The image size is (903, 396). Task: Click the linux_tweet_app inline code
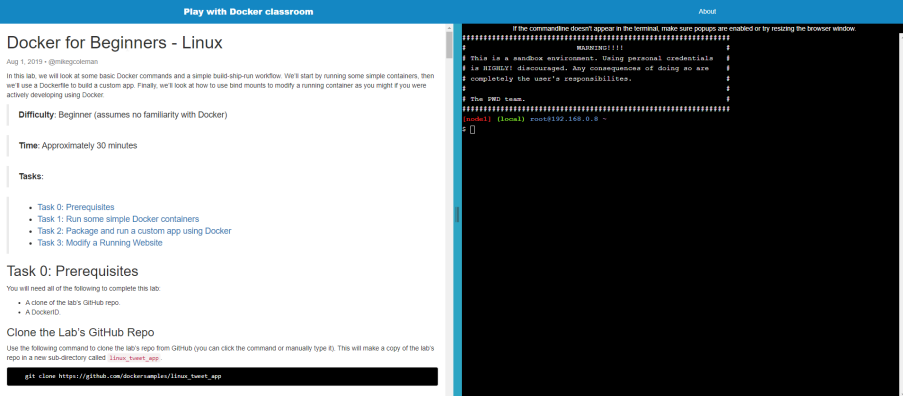(x=134, y=358)
